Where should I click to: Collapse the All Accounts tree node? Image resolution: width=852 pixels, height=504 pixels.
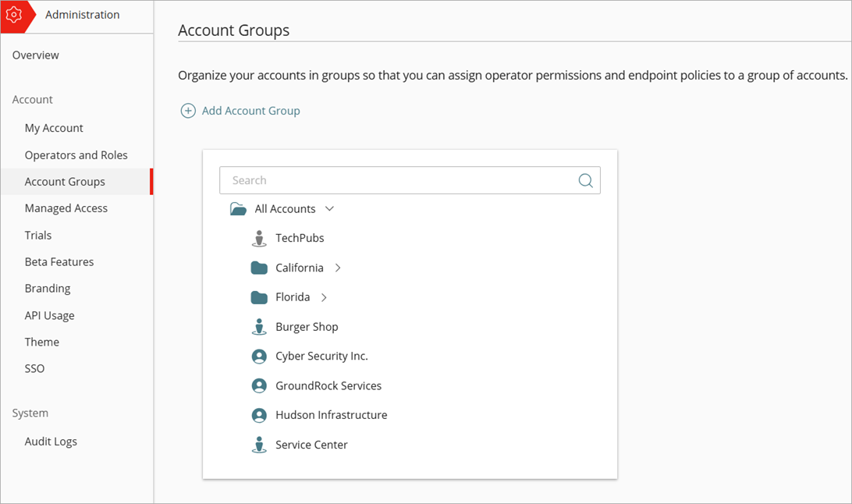click(329, 208)
